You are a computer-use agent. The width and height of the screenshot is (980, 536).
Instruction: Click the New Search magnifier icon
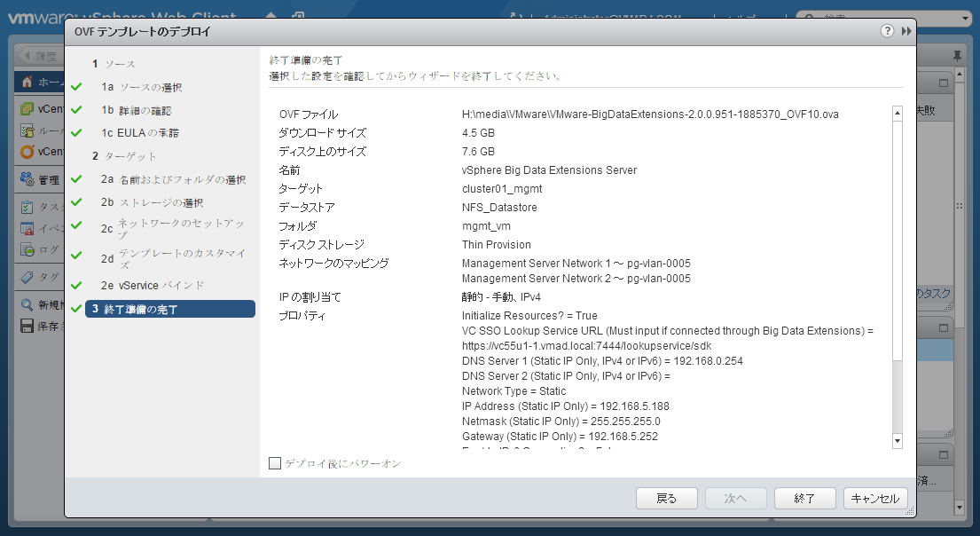coord(27,304)
